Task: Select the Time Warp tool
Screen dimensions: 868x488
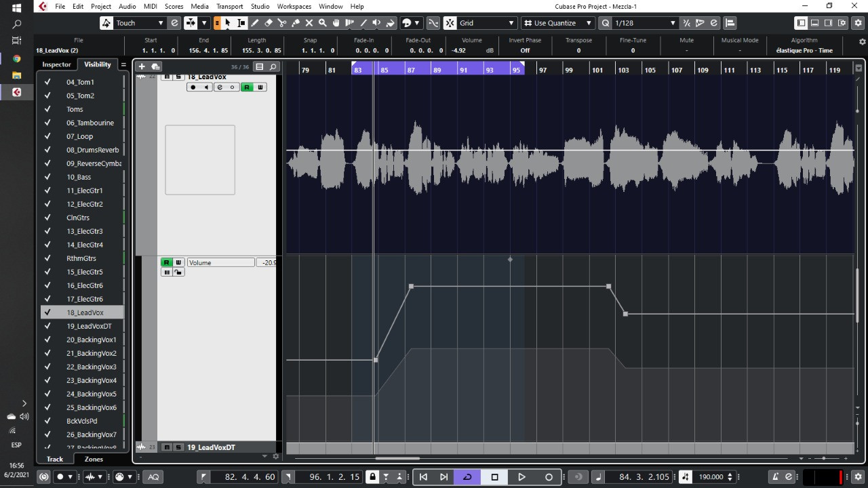Action: click(350, 23)
